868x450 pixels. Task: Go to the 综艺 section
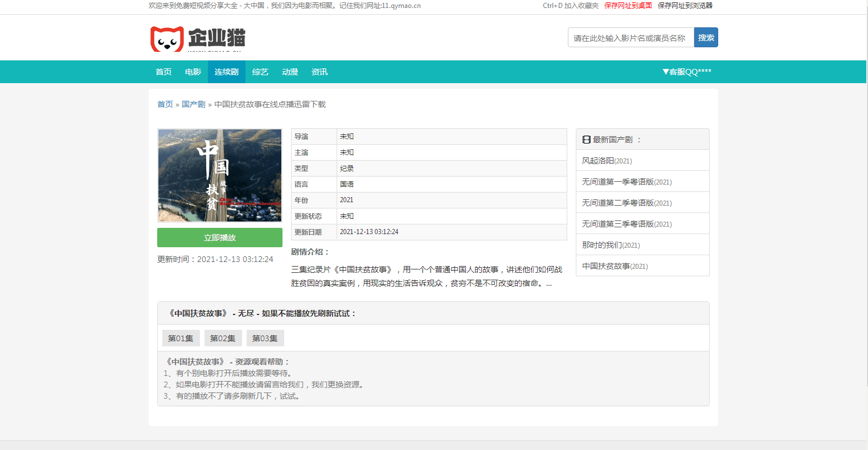pyautogui.click(x=260, y=72)
